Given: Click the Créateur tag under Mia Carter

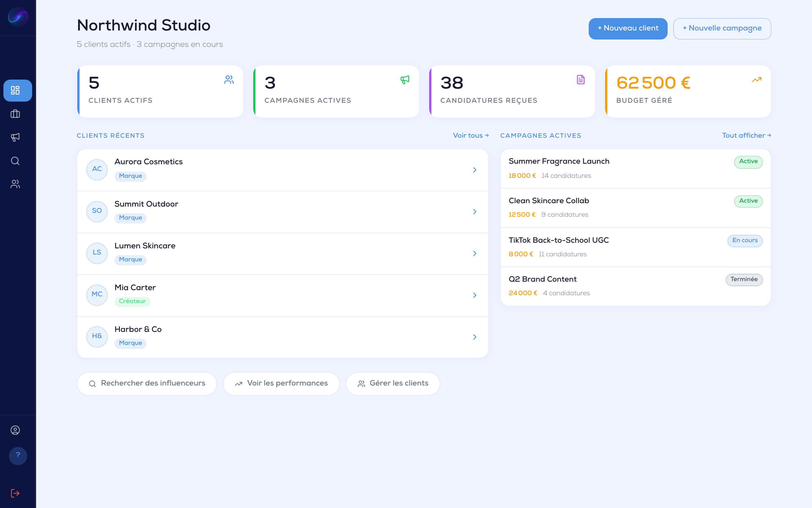Looking at the screenshot, I should coord(132,301).
